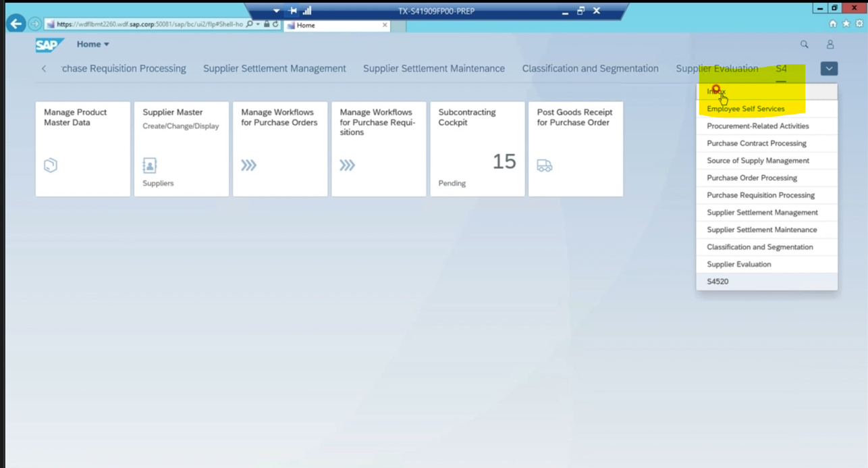Click the truck icon on goods receipt tile
The width and height of the screenshot is (868, 468).
[545, 165]
